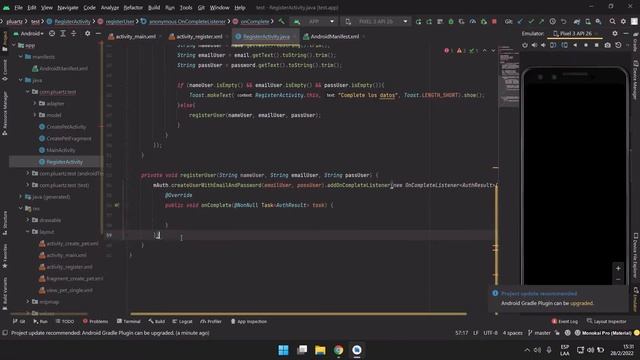This screenshot has width=640, height=360.
Task: Click the Git Commit checkmark icon
Action: (x=531, y=21)
